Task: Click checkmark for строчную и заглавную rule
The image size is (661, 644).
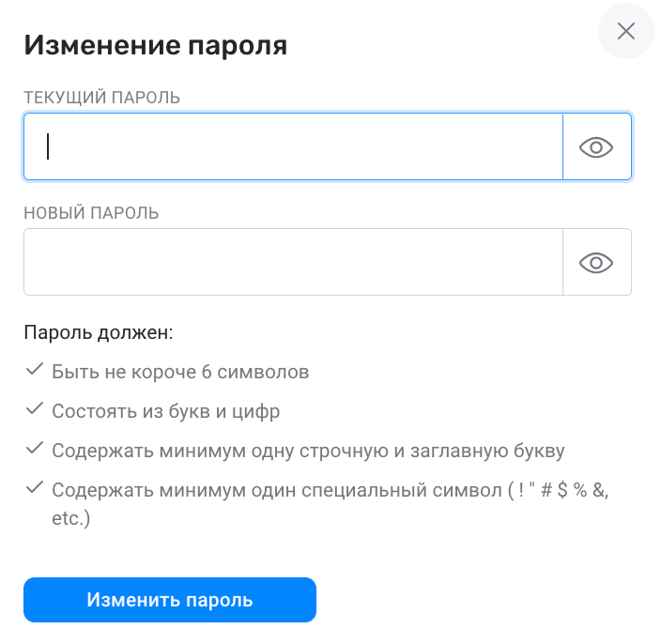Action: coord(35,448)
